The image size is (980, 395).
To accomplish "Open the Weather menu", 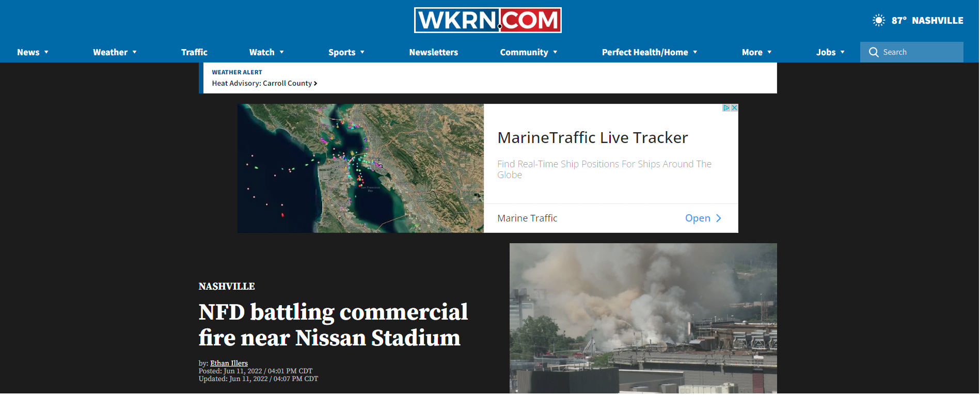I will coord(110,52).
